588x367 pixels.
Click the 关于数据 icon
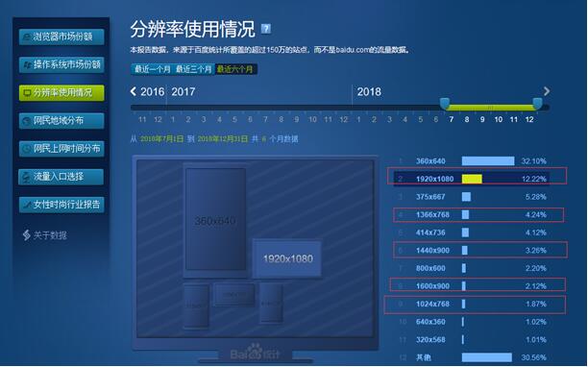[x=26, y=235]
